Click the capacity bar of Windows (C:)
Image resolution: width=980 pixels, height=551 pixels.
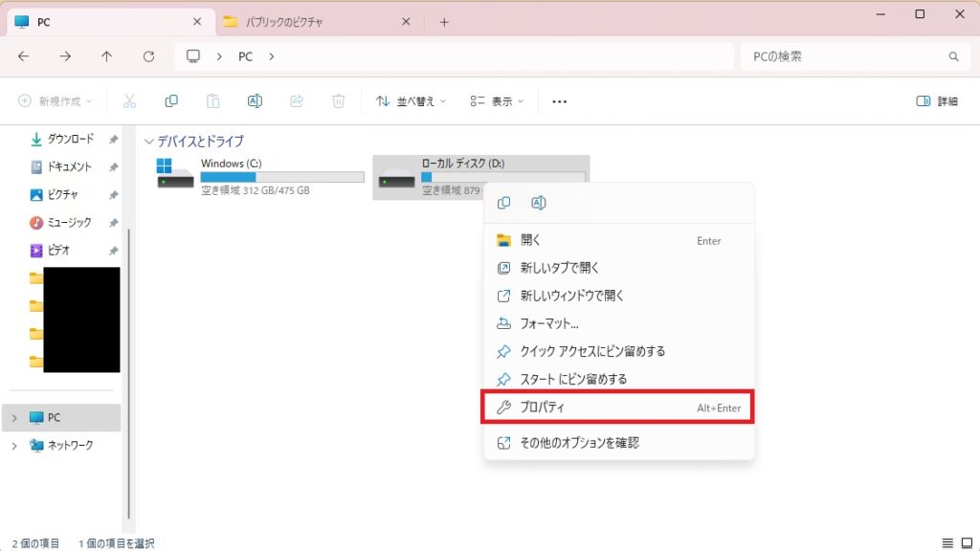pyautogui.click(x=280, y=176)
